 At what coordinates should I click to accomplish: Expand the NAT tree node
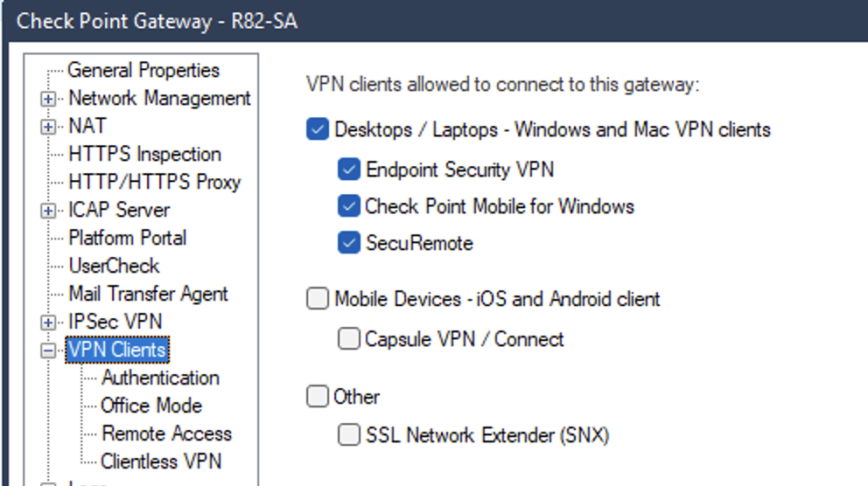[x=48, y=127]
